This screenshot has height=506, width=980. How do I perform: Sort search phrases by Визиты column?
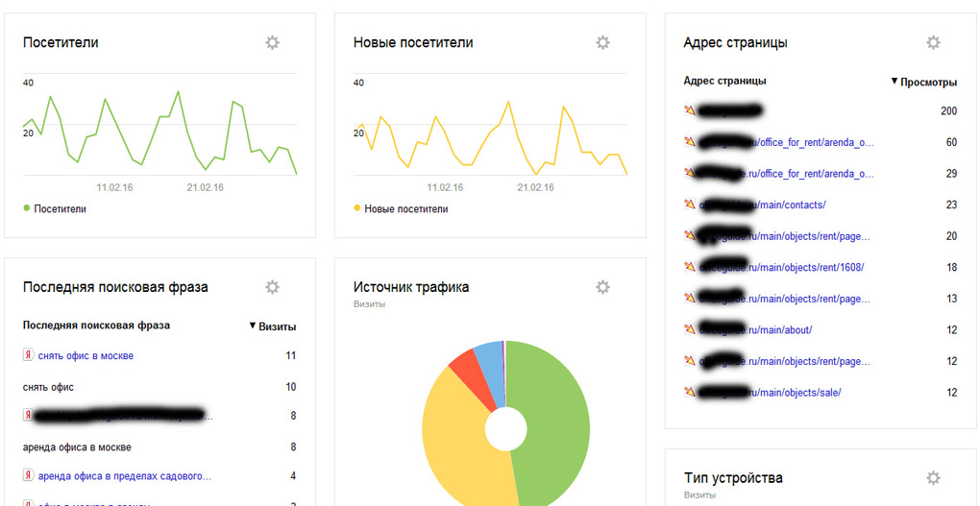click(x=273, y=326)
